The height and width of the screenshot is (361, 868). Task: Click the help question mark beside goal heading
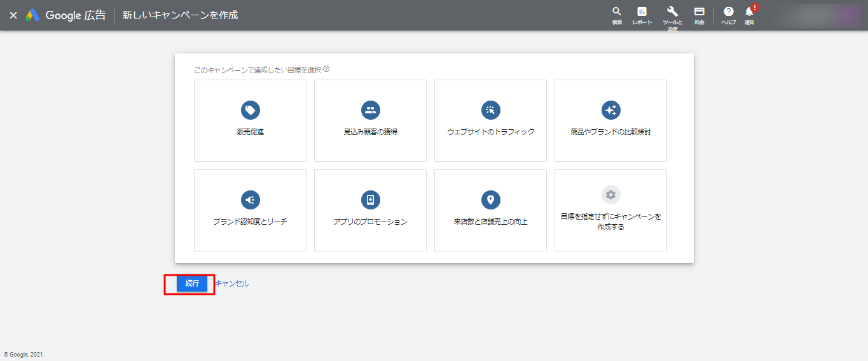(x=326, y=69)
